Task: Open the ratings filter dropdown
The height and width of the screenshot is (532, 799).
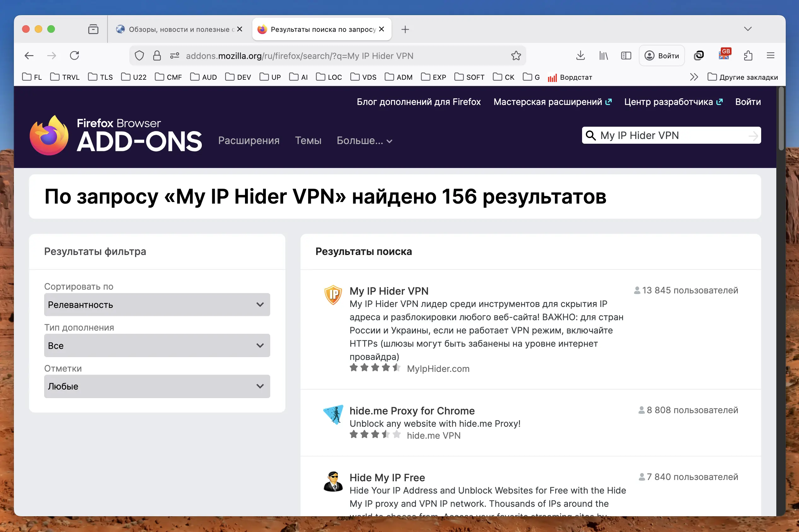Action: pyautogui.click(x=156, y=386)
